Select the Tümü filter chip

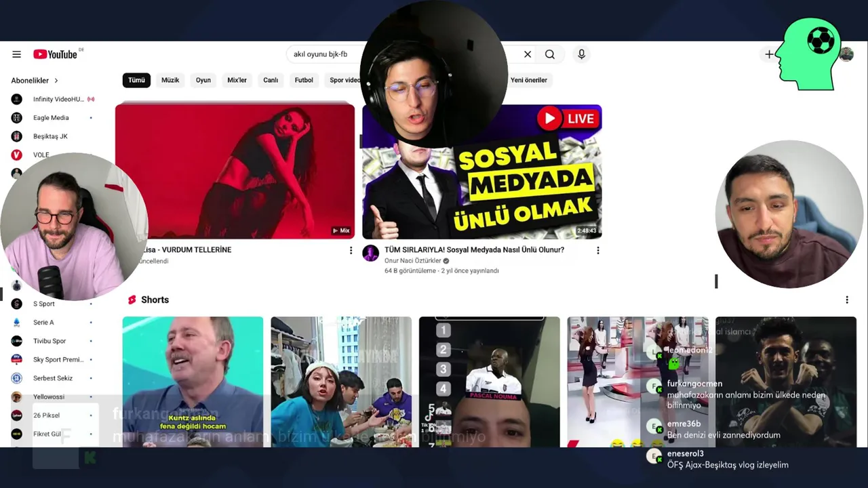136,80
